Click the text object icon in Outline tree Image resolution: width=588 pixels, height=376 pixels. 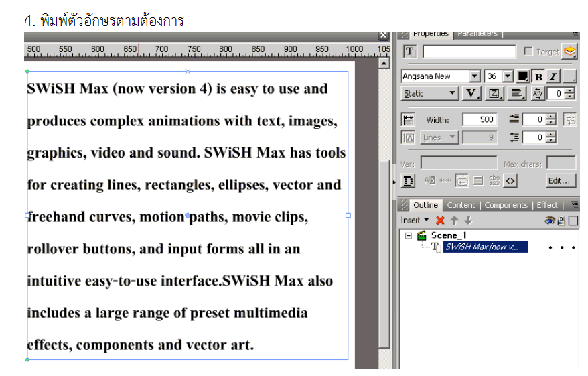pyautogui.click(x=435, y=247)
